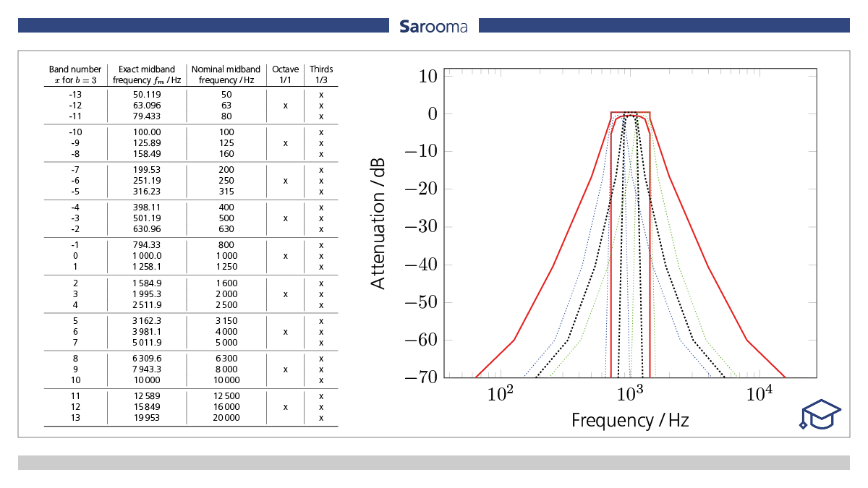The image size is (868, 488).
Task: Select exact midband frequency 794.33
Action: click(x=148, y=245)
